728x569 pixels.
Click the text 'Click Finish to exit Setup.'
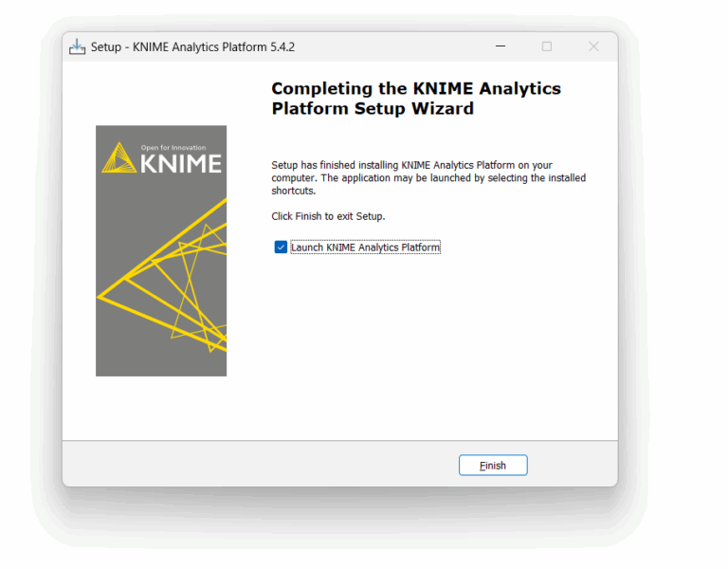328,216
